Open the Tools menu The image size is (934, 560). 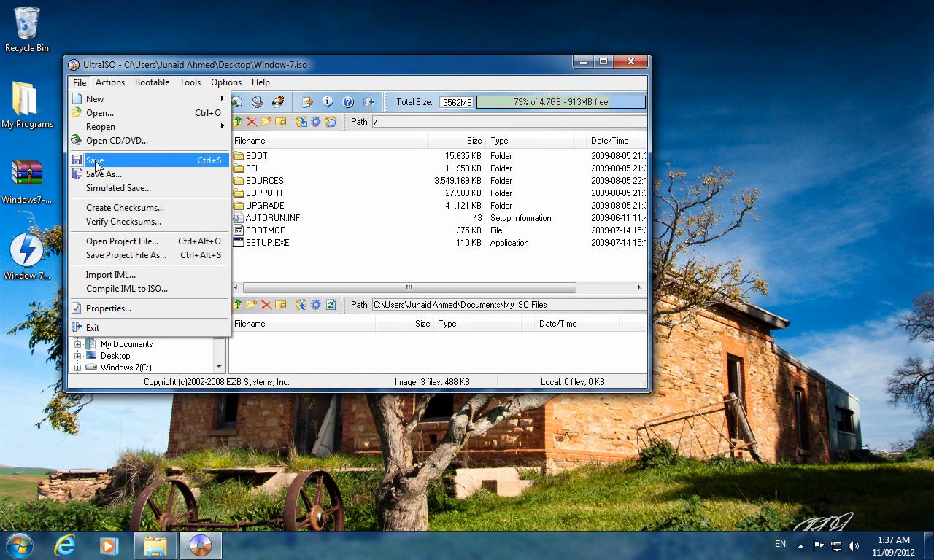(x=190, y=82)
